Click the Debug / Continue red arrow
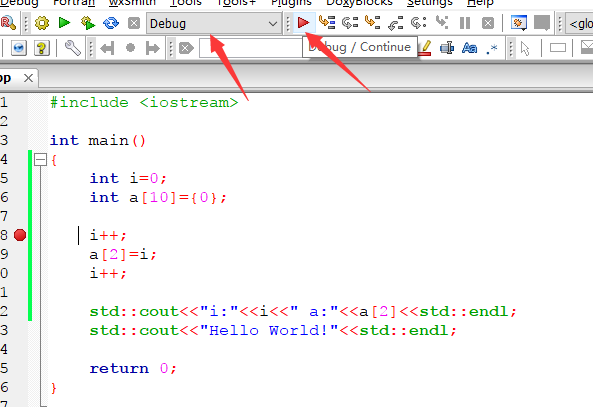This screenshot has height=407, width=593. (303, 23)
